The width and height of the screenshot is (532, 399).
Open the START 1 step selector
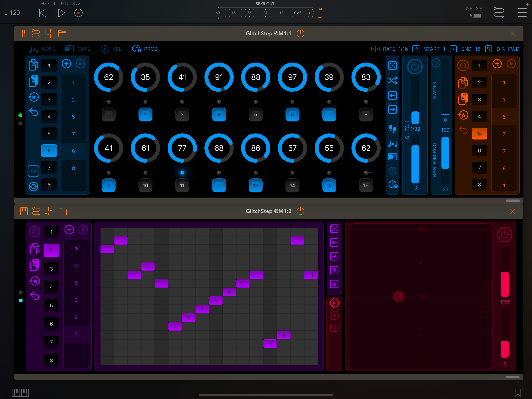click(429, 49)
